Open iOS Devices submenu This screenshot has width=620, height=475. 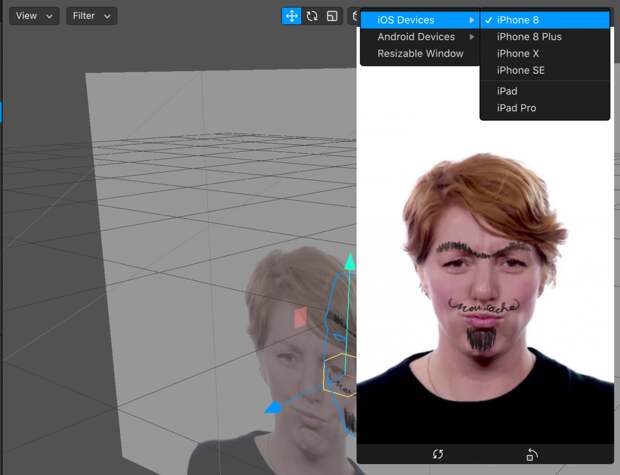pos(420,20)
